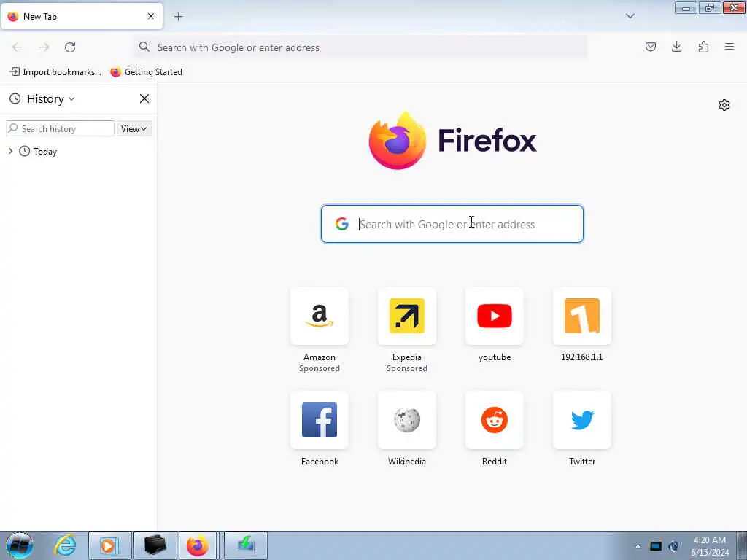This screenshot has width=747, height=560.
Task: Open new tab personalization settings gear
Action: tap(724, 105)
